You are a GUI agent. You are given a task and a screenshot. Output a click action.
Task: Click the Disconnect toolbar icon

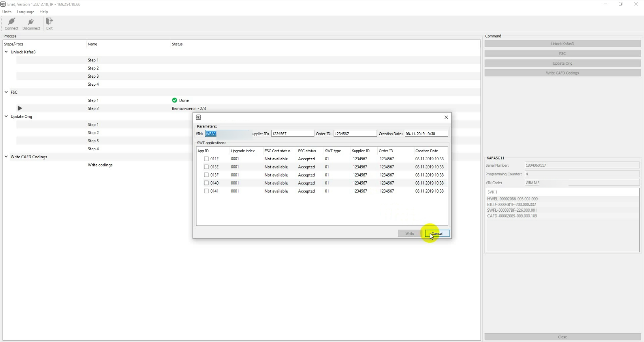pyautogui.click(x=31, y=24)
